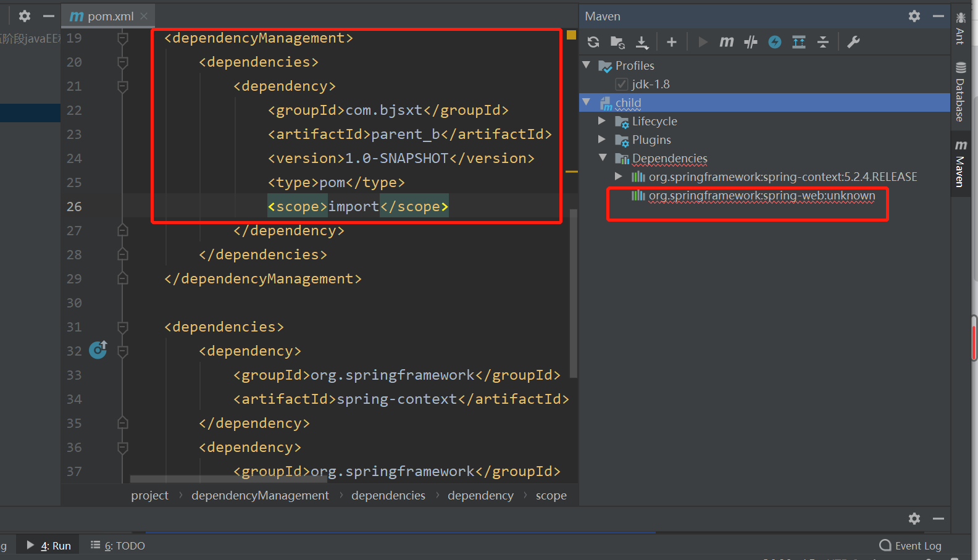Toggle offline mode icon

[x=751, y=42]
